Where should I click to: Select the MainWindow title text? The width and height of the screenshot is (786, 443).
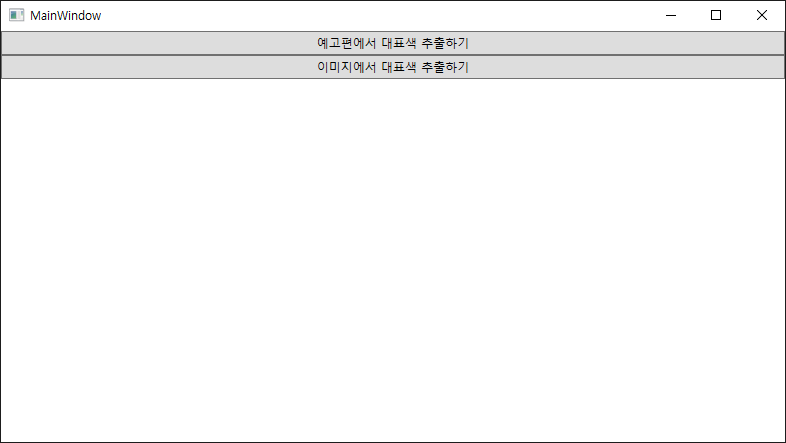(x=66, y=16)
